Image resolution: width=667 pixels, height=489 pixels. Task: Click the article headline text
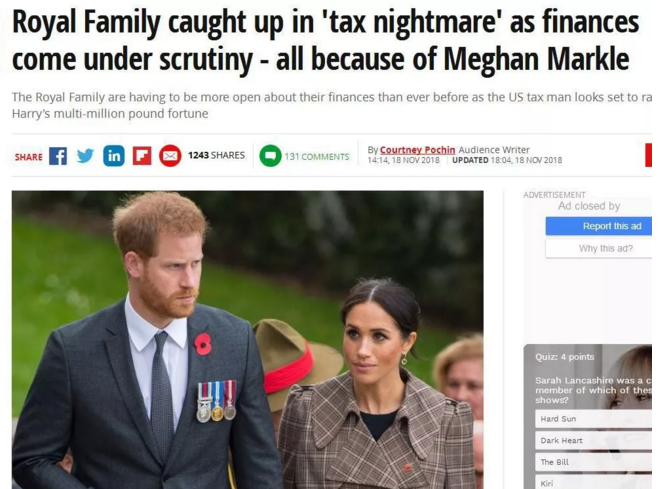[326, 41]
